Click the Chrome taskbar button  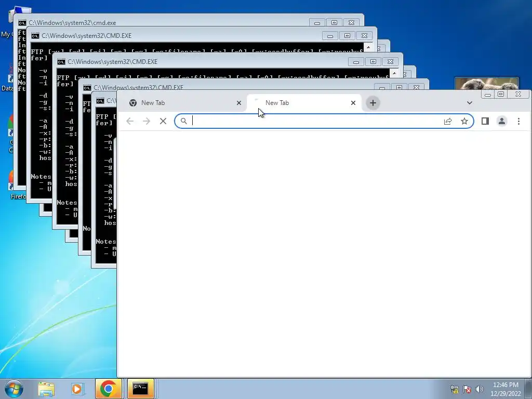[x=108, y=389]
